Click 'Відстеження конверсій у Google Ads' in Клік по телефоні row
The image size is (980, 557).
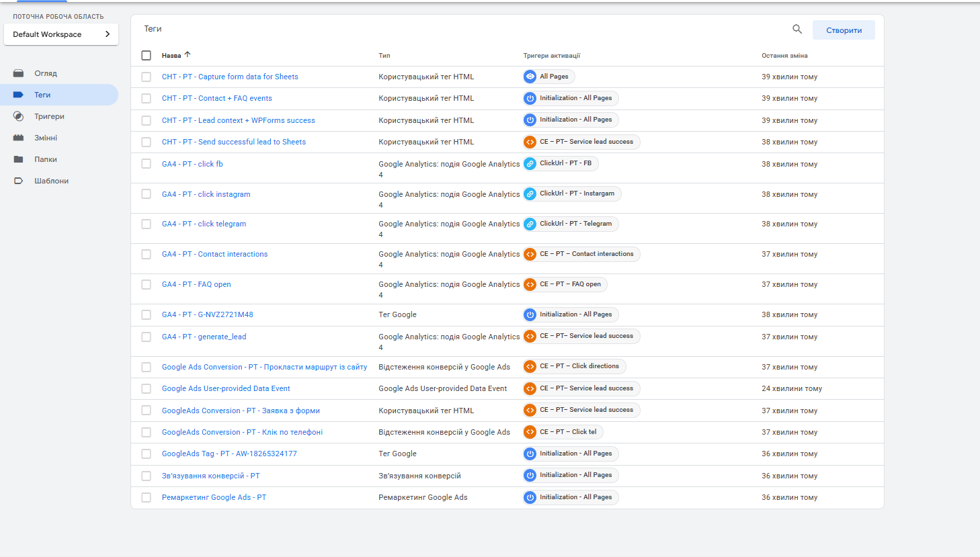[444, 432]
